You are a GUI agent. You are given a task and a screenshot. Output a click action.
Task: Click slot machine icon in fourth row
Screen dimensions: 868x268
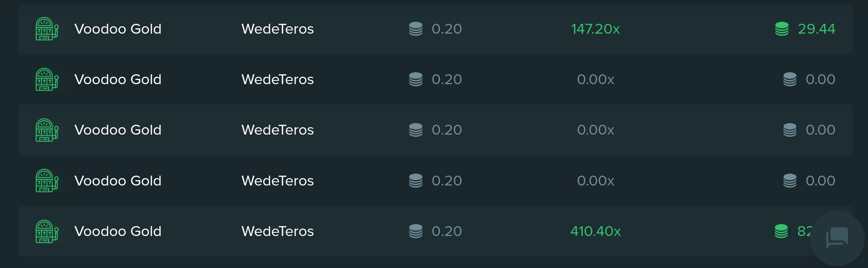(x=47, y=181)
